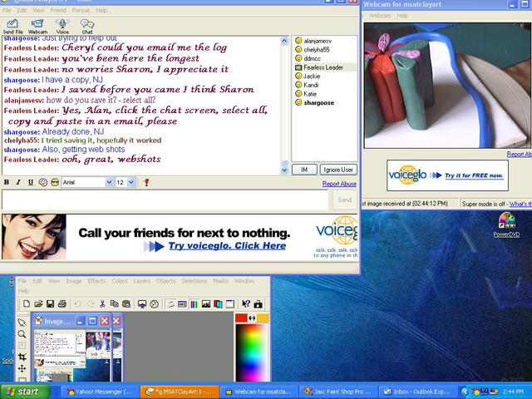Open the Layers menu in Paint Shop Pro
The width and height of the screenshot is (532, 399).
[141, 281]
